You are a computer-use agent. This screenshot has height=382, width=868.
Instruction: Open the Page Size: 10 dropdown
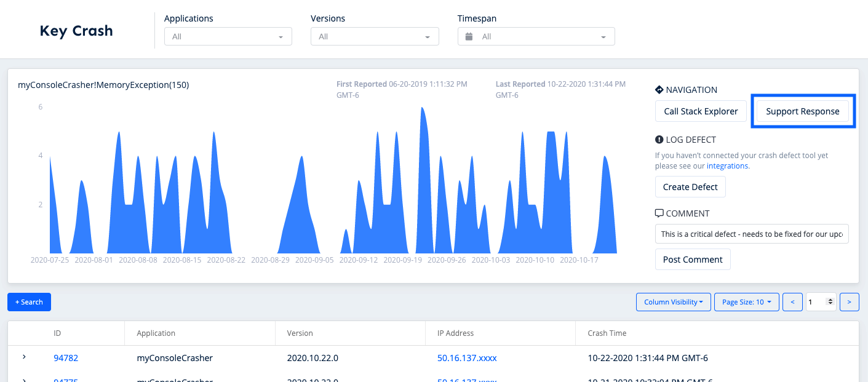(x=747, y=302)
